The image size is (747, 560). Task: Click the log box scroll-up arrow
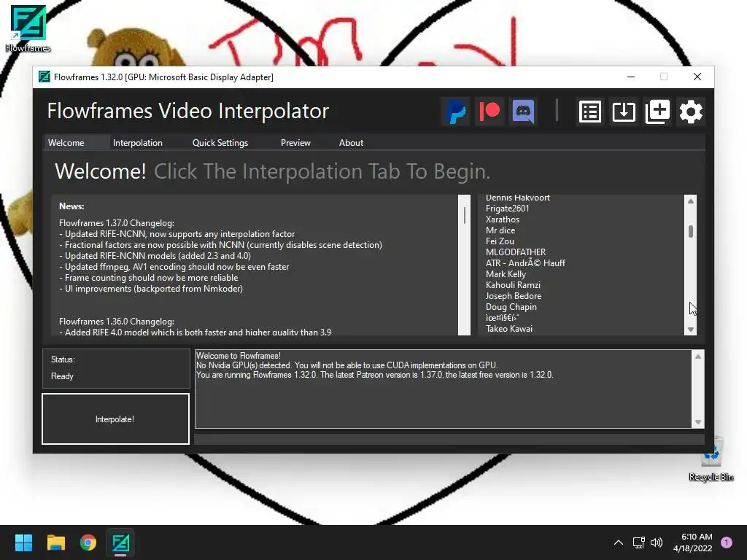point(698,357)
